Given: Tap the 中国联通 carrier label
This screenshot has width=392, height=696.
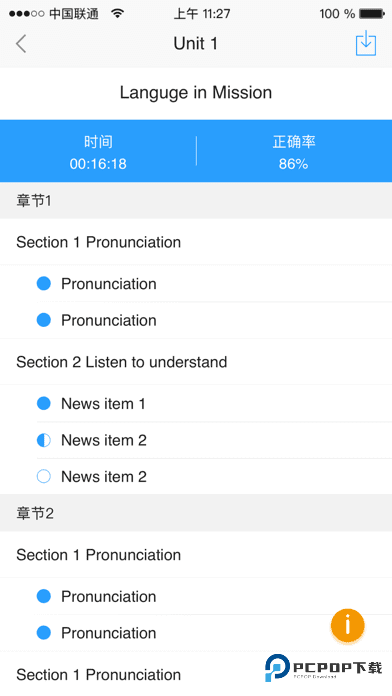Looking at the screenshot, I should pyautogui.click(x=74, y=14).
